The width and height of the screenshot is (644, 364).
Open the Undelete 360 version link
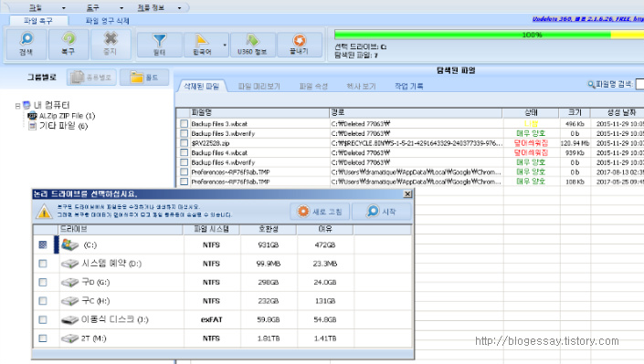[587, 19]
